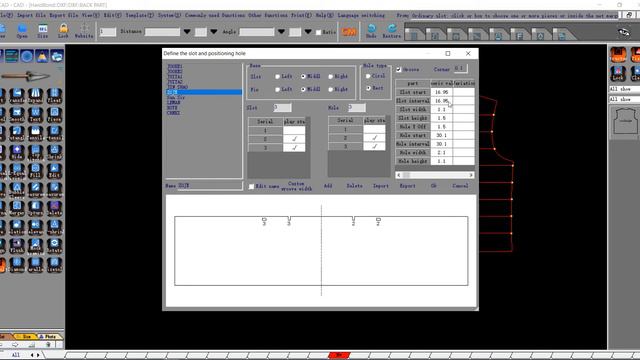Open the Export file menu
Image resolution: width=640 pixels, height=360 pixels.
pyautogui.click(x=64, y=15)
